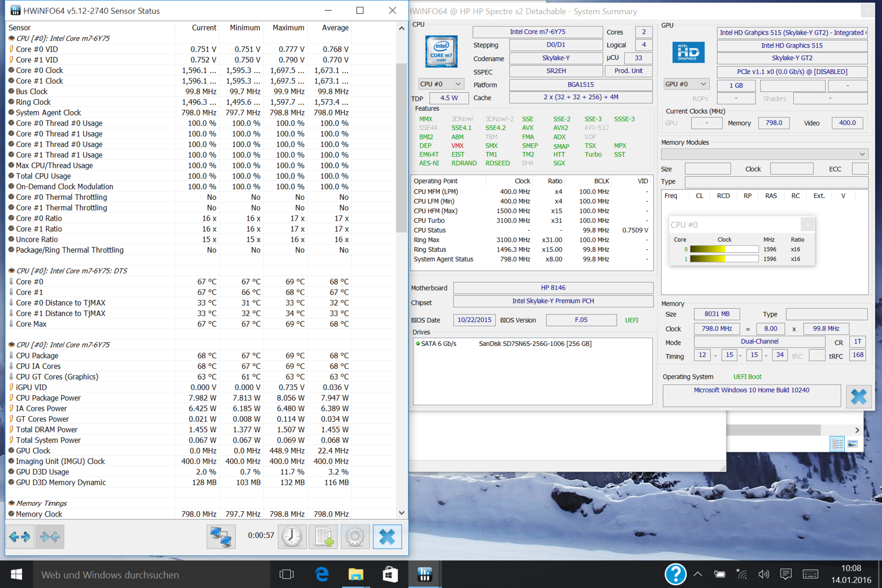Screen dimensions: 882x588
Task: Click the expand sensor columns arrows icon
Action: [x=20, y=537]
